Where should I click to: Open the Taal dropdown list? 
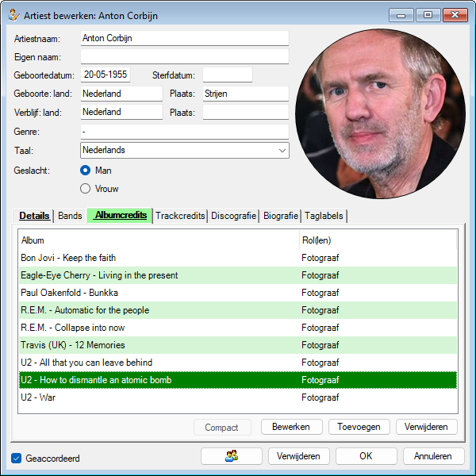coord(282,150)
